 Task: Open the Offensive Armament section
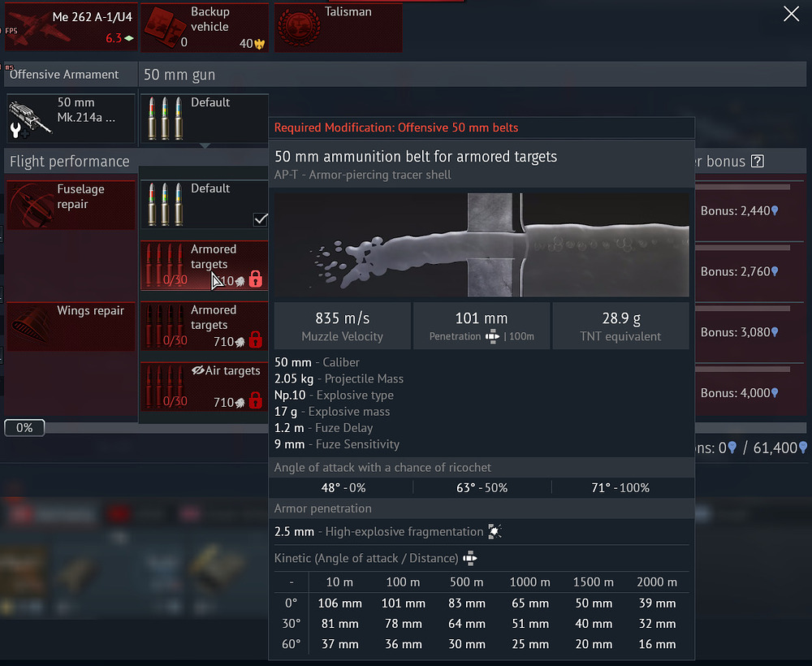[64, 75]
